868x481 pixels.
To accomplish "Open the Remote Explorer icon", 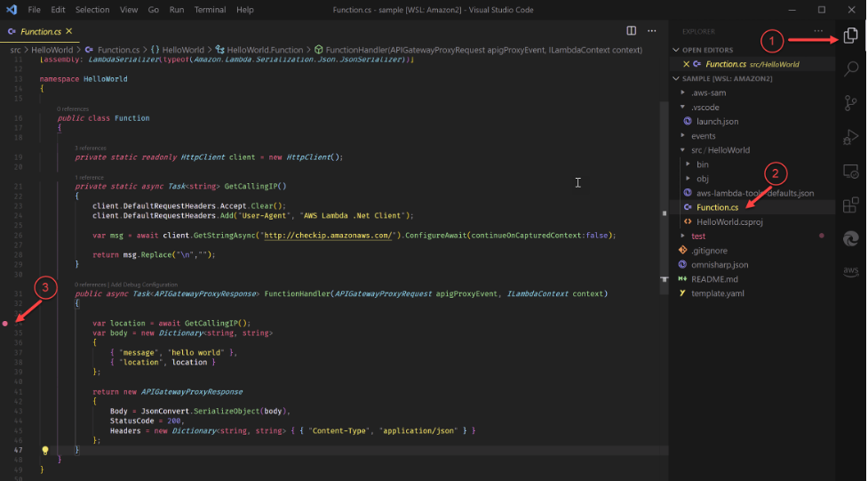I will click(850, 172).
